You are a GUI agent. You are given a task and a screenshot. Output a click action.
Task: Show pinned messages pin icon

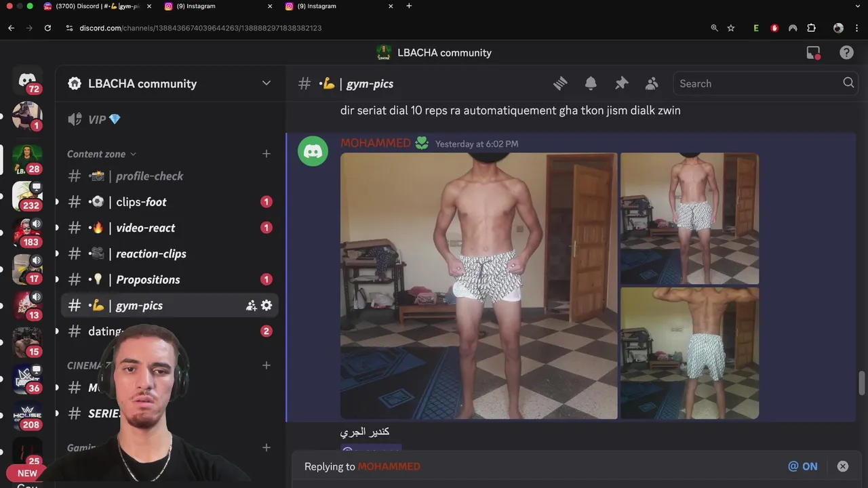621,83
